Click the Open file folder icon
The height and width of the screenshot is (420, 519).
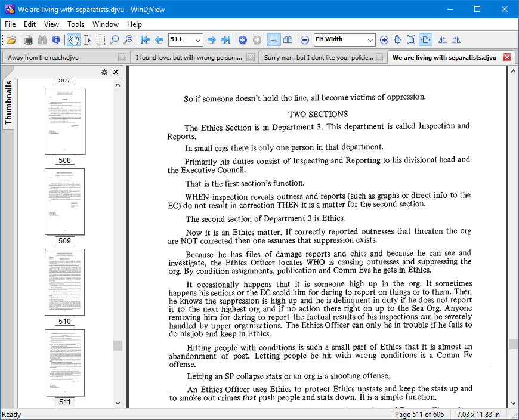pyautogui.click(x=11, y=40)
